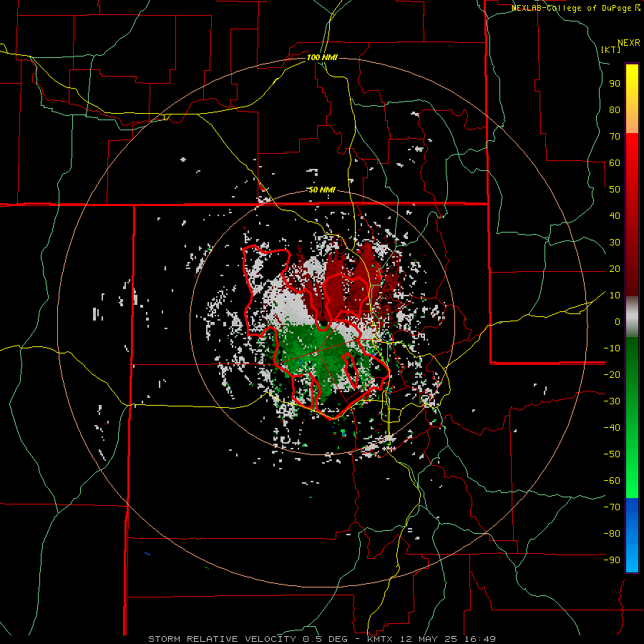Click the 20 value on the velocity scale
Image resolution: width=644 pixels, height=644 pixels.
[615, 268]
